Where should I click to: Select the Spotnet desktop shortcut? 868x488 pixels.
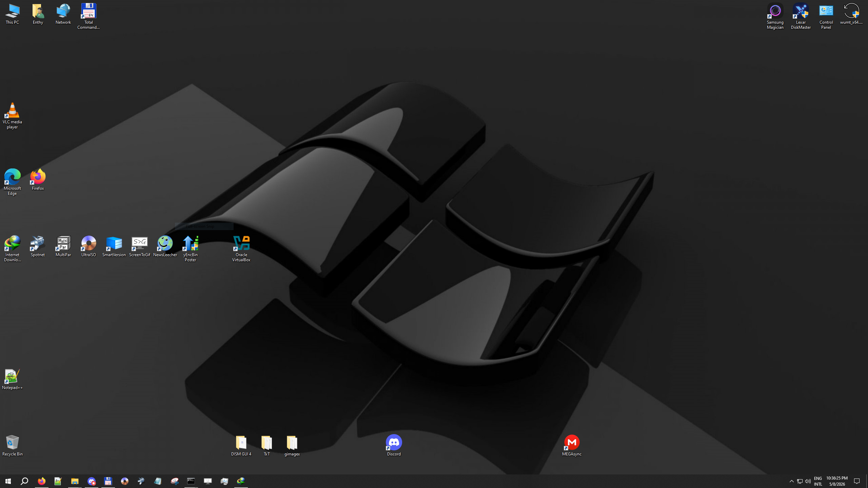[38, 246]
